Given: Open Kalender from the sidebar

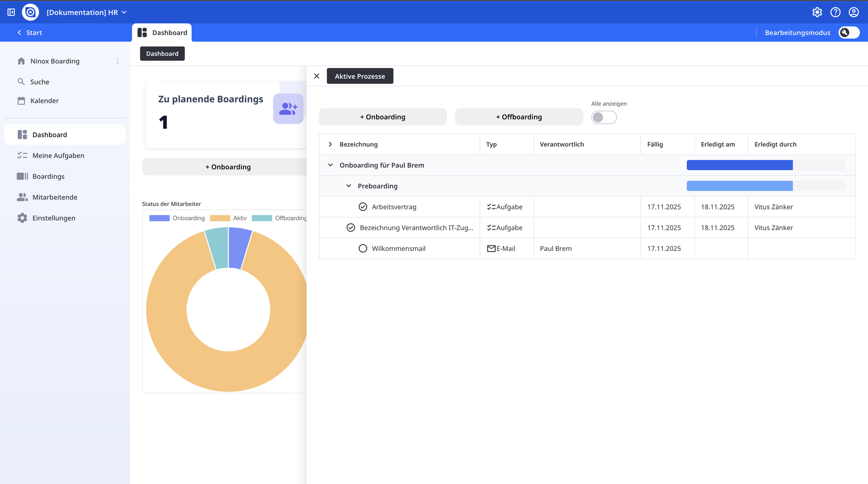Looking at the screenshot, I should 44,101.
